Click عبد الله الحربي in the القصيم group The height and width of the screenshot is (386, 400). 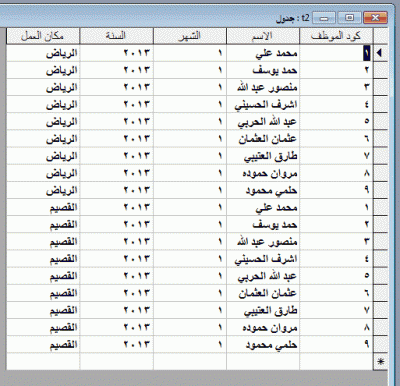[263, 276]
